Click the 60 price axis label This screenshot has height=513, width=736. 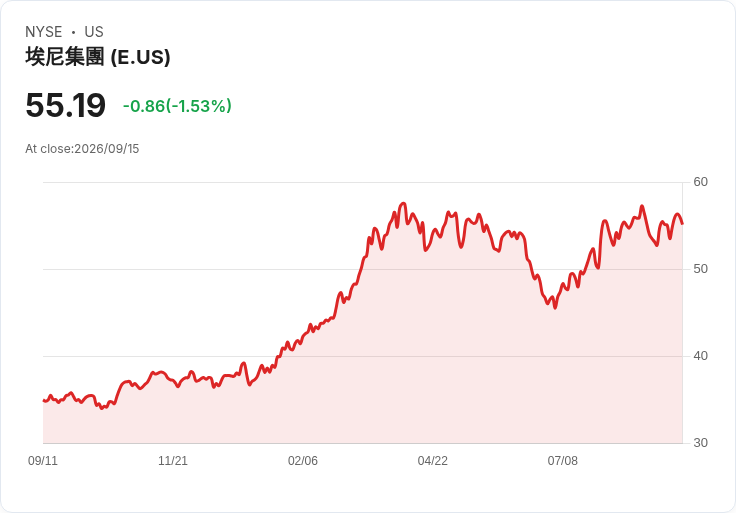coord(700,182)
